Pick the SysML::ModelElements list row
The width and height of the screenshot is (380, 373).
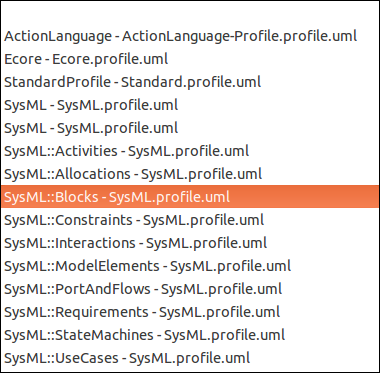(190, 266)
